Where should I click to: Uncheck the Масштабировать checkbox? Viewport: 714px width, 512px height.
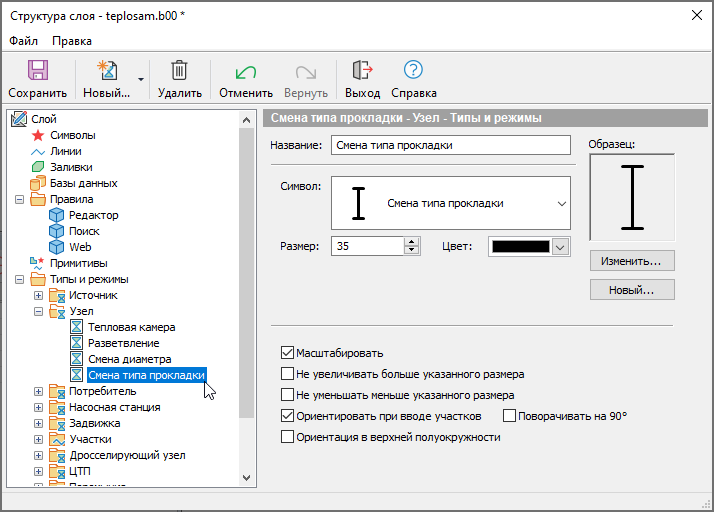click(288, 353)
